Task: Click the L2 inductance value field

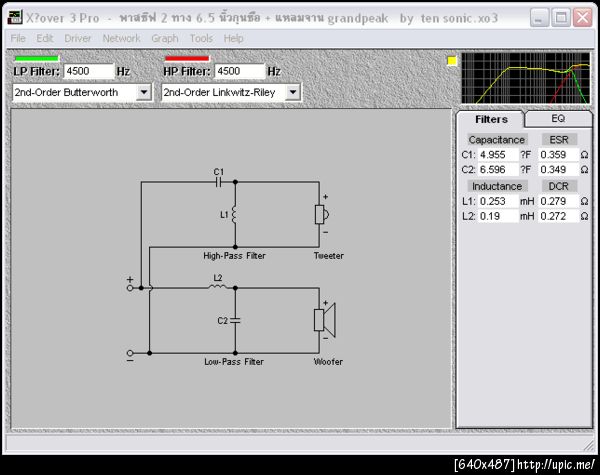Action: pos(498,216)
